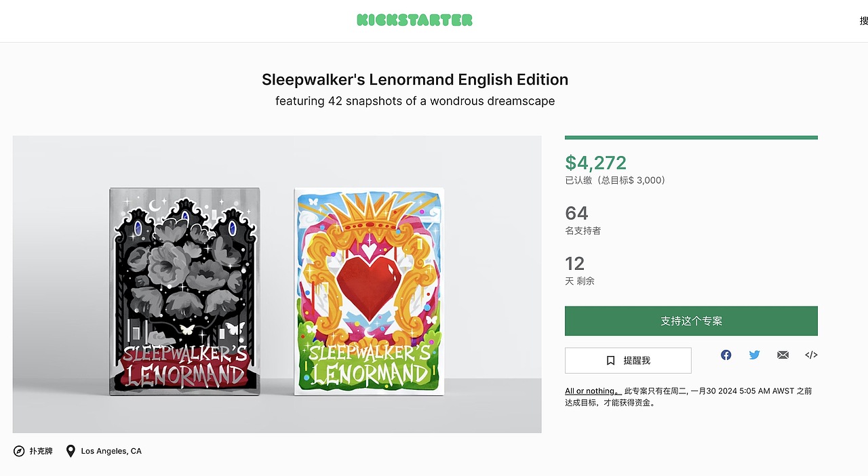Click the project title Sleepwalker's Lenormand English Edition
The image size is (868, 476).
415,79
